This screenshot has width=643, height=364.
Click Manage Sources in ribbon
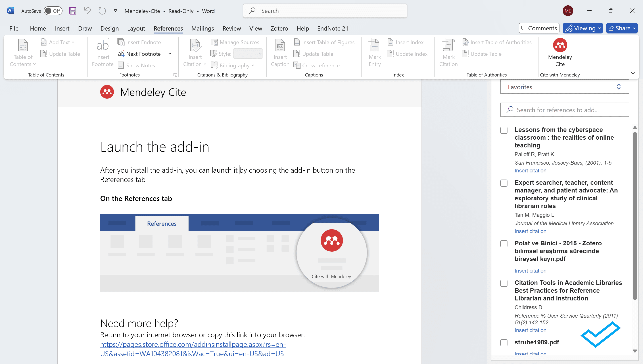pos(235,42)
